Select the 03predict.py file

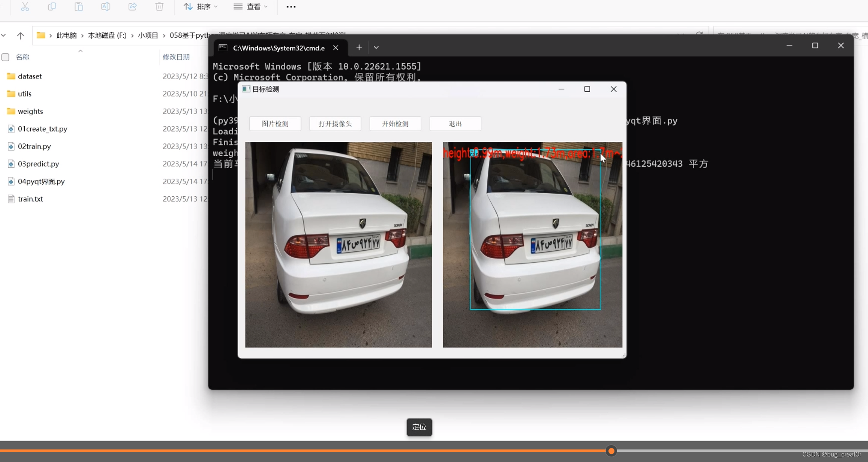click(x=38, y=164)
